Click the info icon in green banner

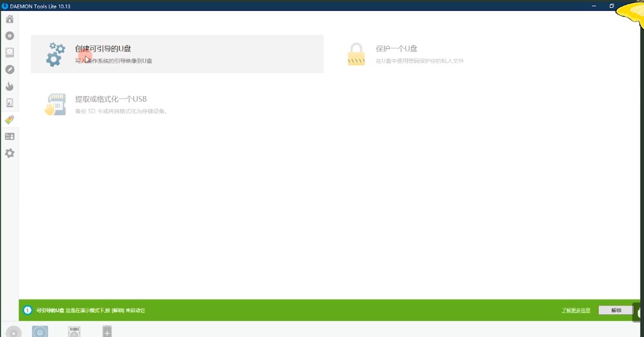[28, 310]
